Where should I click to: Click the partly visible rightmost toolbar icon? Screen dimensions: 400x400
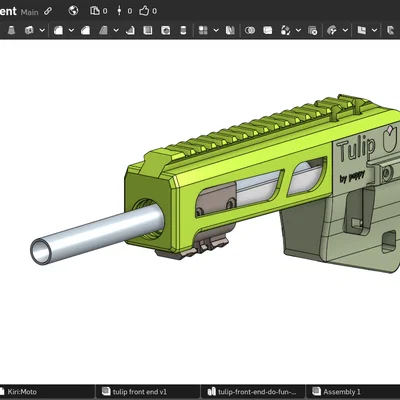click(391, 30)
